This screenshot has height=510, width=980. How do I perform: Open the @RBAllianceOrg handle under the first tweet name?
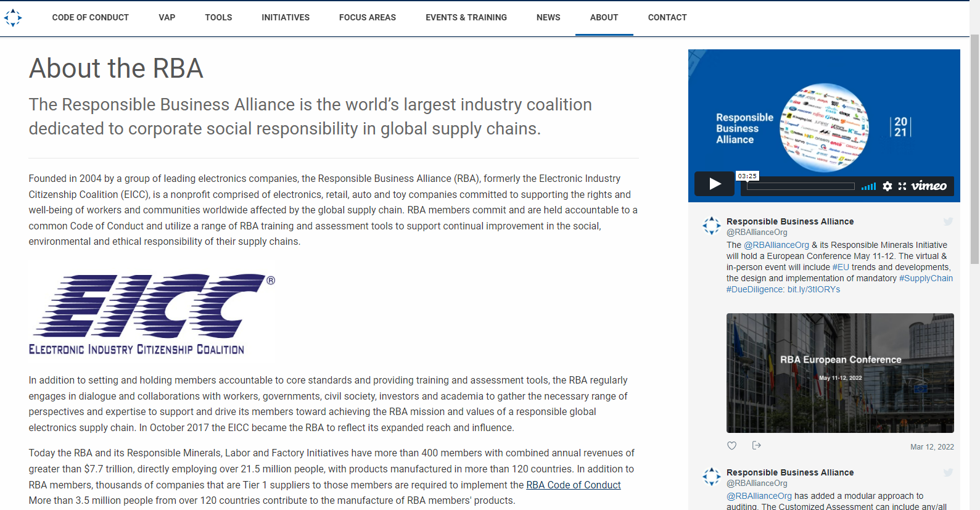click(x=757, y=232)
